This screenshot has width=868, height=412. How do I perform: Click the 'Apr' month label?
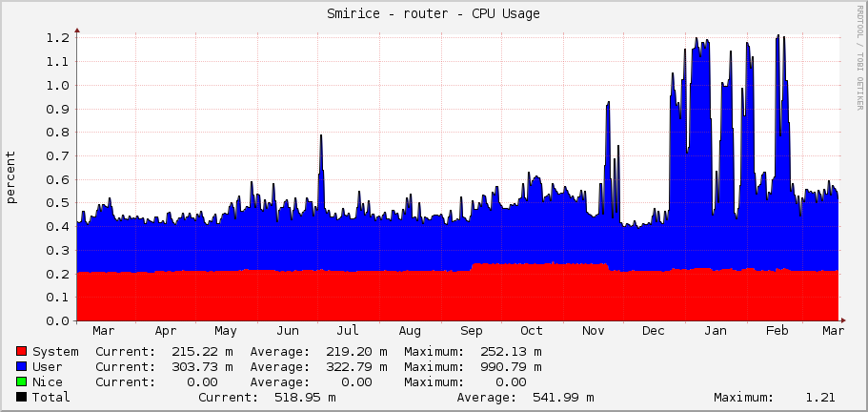(x=166, y=331)
